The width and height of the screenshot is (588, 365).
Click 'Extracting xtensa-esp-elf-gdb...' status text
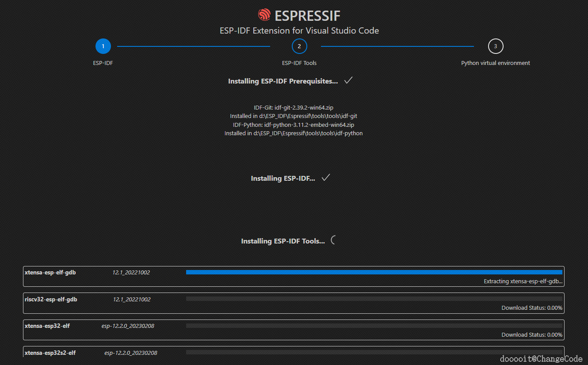pyautogui.click(x=523, y=281)
